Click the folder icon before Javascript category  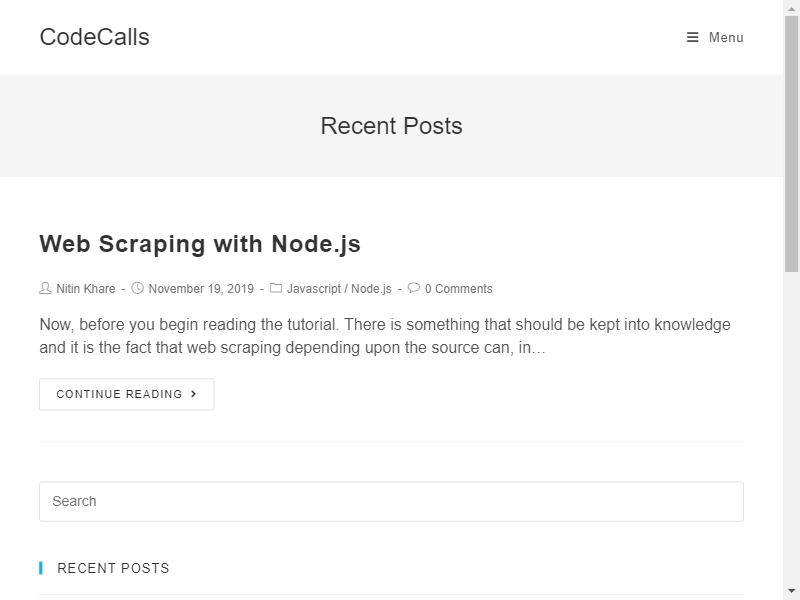click(x=277, y=289)
